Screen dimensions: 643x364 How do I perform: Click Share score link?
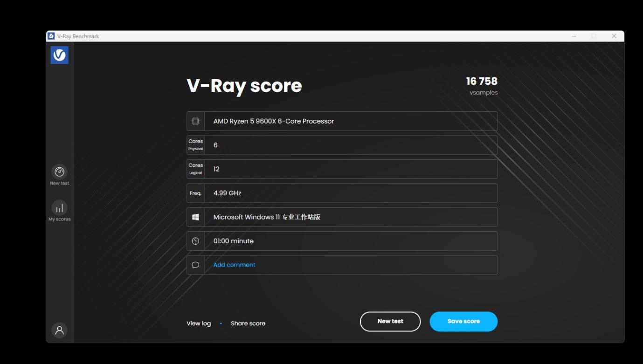coord(248,323)
